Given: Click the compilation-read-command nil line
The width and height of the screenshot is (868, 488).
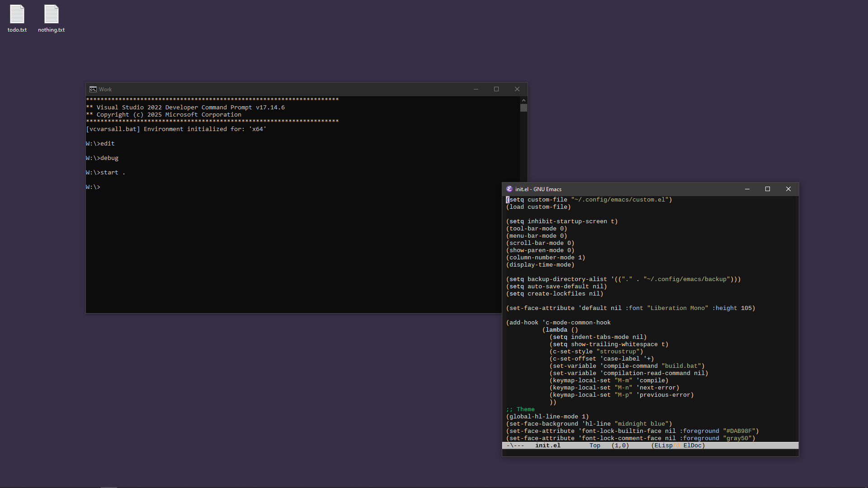Looking at the screenshot, I should pos(629,373).
